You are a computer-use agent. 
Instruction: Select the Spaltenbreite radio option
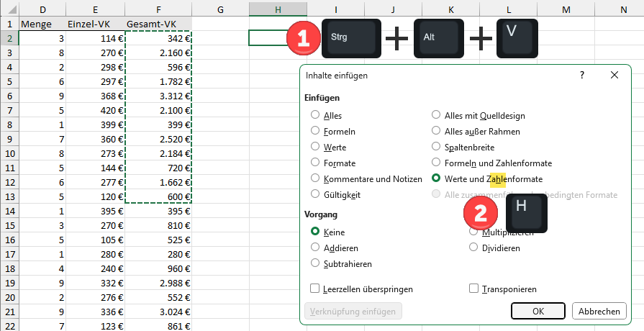436,147
